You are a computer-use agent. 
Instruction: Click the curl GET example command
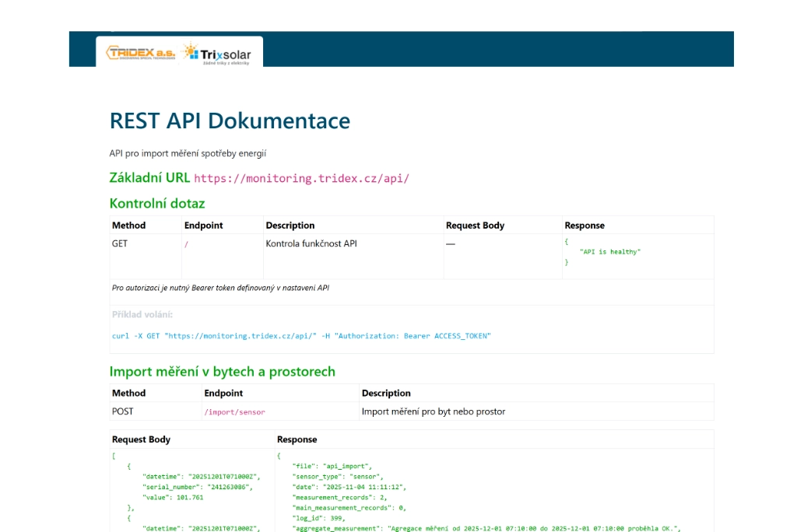click(x=301, y=336)
